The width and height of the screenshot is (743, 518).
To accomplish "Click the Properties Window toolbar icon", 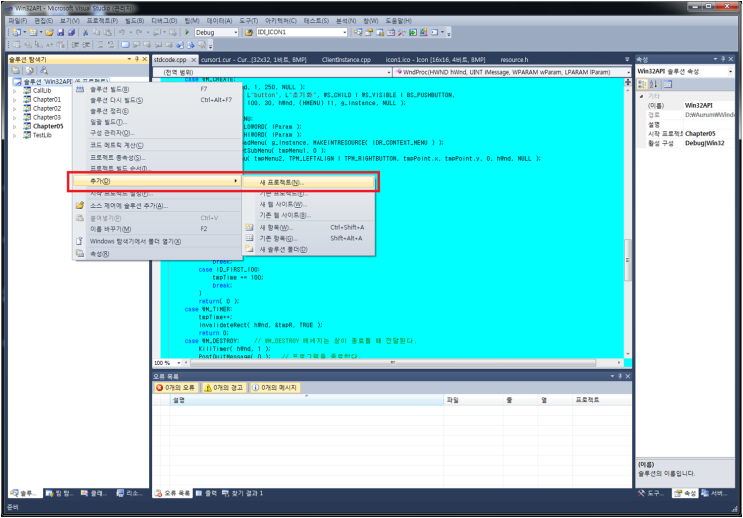I will click(369, 32).
